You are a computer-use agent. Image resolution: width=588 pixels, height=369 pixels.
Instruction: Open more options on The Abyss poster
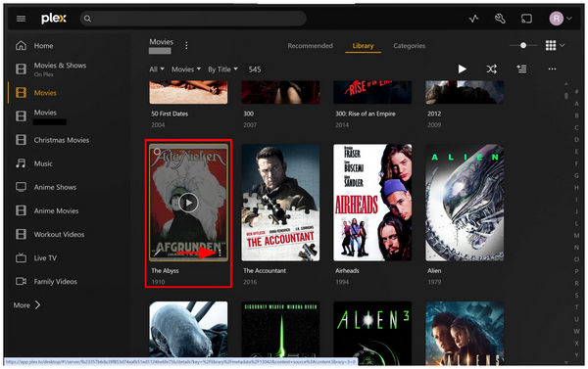220,254
